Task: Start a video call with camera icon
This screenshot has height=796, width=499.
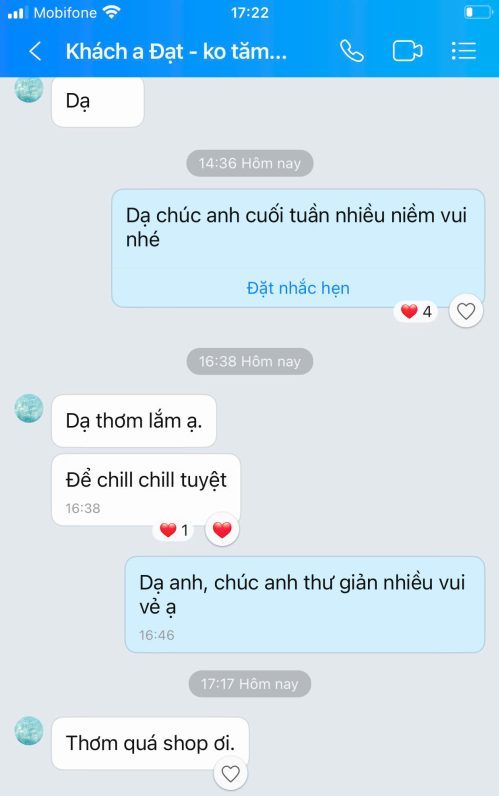Action: click(x=407, y=51)
